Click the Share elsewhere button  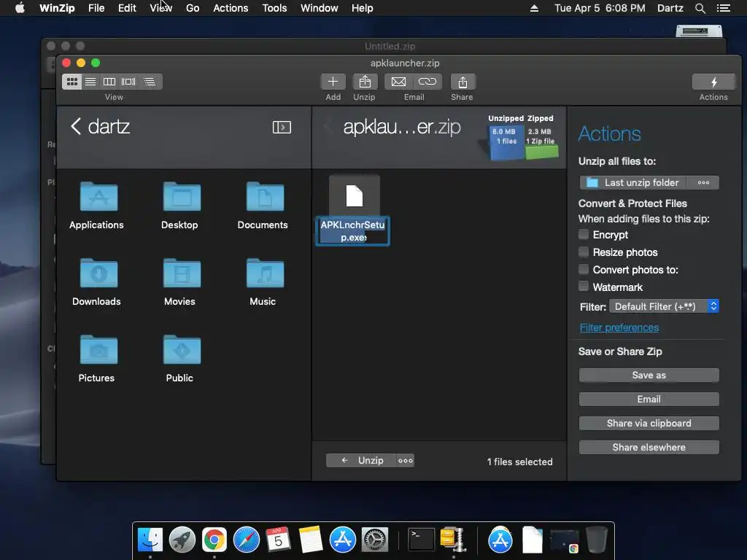[x=649, y=447]
